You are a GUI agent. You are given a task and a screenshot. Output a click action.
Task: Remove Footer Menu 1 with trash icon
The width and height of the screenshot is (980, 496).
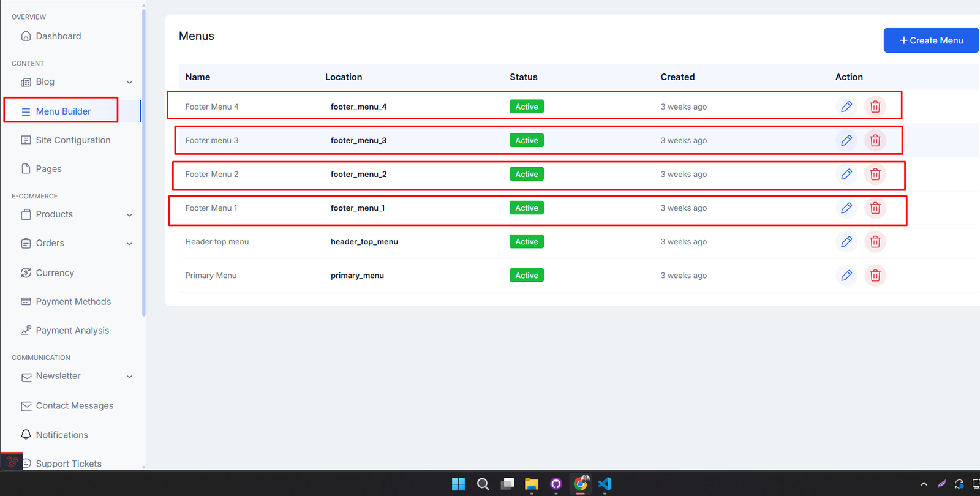tap(875, 208)
